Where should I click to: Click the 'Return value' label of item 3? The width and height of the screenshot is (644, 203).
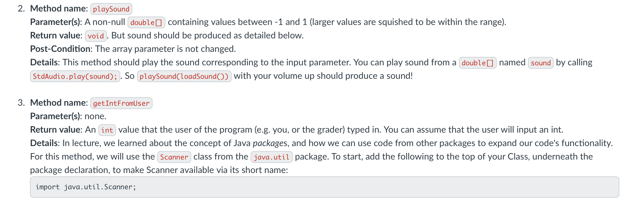(56, 130)
